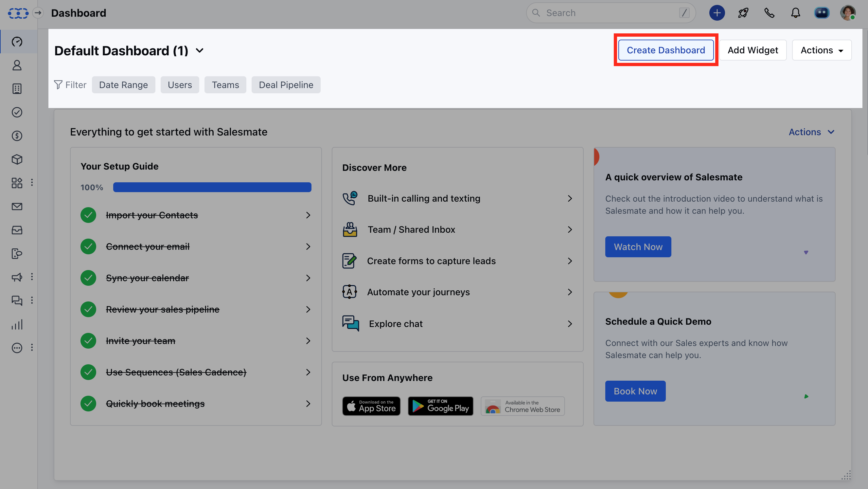
Task: Click the Salesmate logo
Action: (18, 13)
